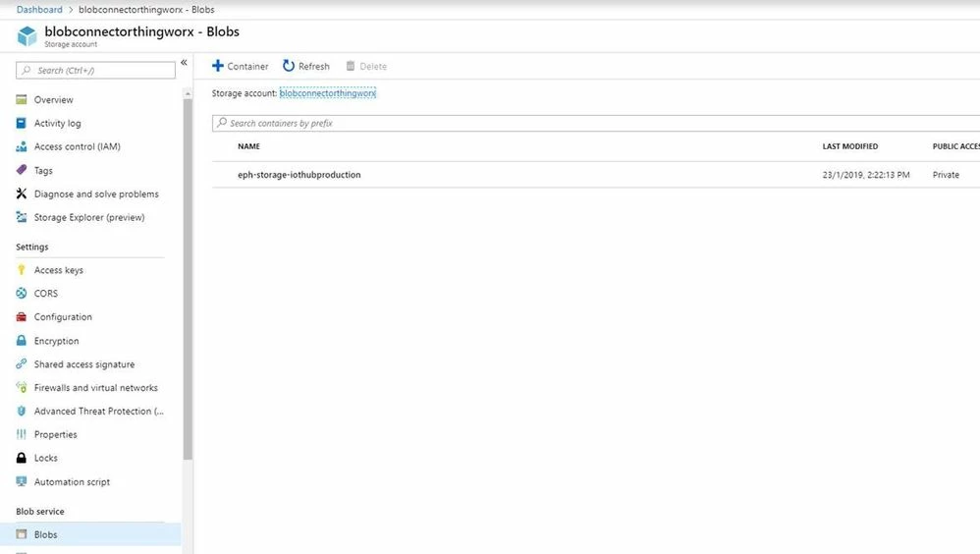Open Activity log menu item
The width and height of the screenshot is (980, 554).
point(58,124)
